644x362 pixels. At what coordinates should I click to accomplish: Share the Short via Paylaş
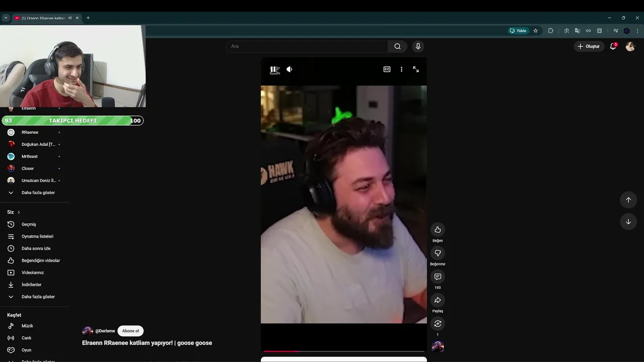(x=438, y=300)
